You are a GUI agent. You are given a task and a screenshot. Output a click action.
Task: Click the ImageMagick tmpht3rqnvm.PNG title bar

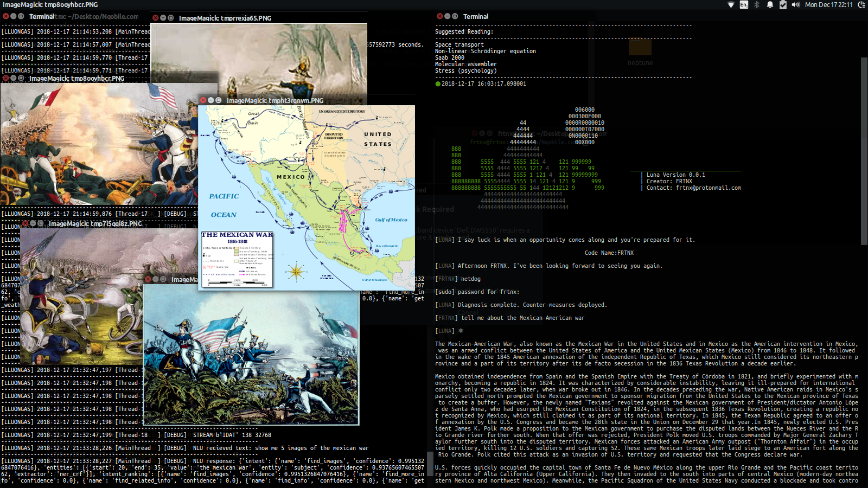click(x=307, y=100)
